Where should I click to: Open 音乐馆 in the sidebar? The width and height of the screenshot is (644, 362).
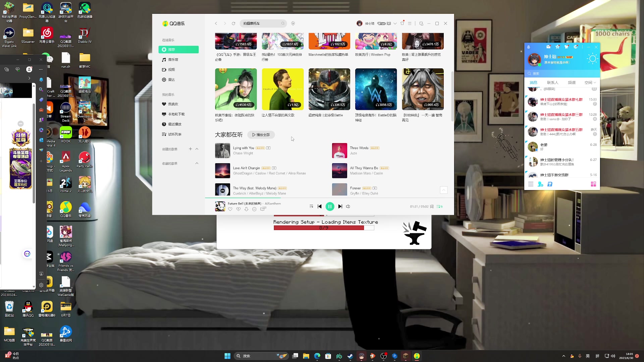click(x=173, y=60)
